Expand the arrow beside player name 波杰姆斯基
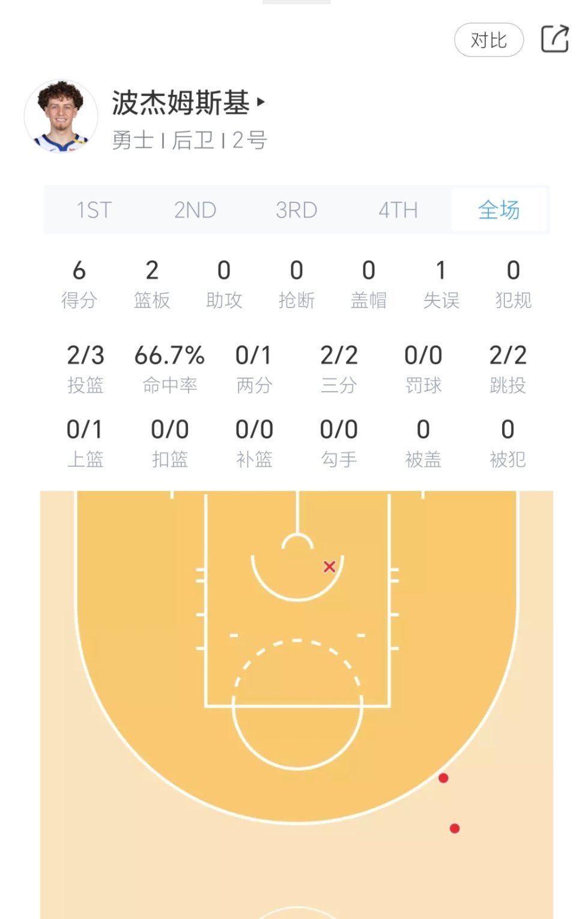 (261, 102)
